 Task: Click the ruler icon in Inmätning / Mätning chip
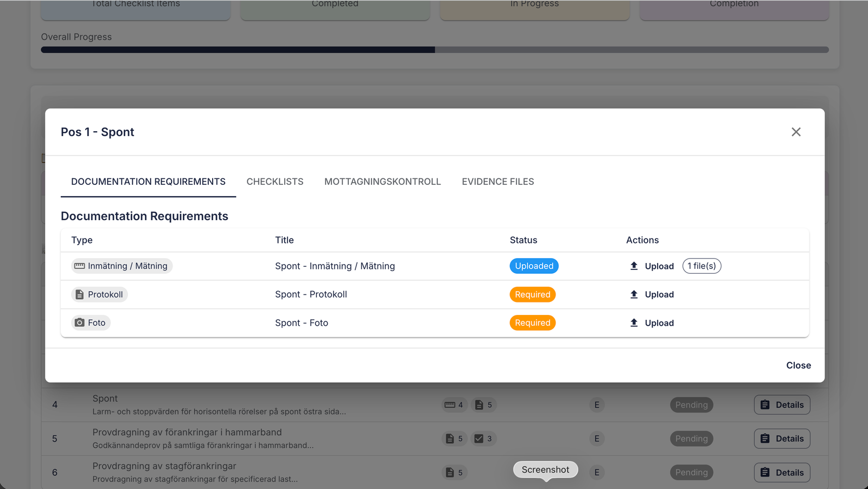coord(80,266)
